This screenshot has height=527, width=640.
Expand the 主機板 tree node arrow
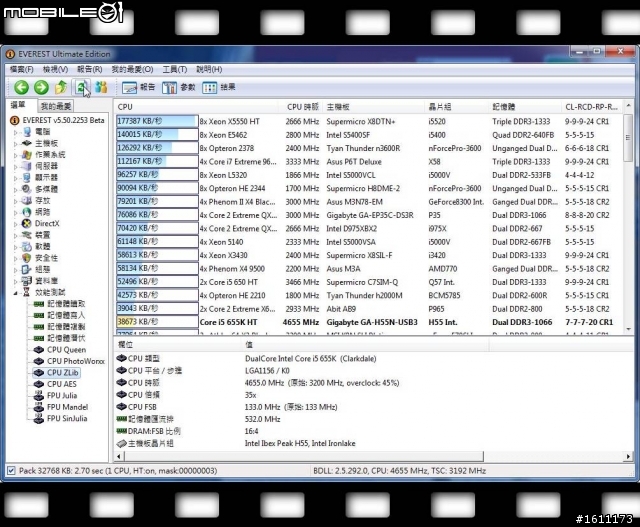16,143
